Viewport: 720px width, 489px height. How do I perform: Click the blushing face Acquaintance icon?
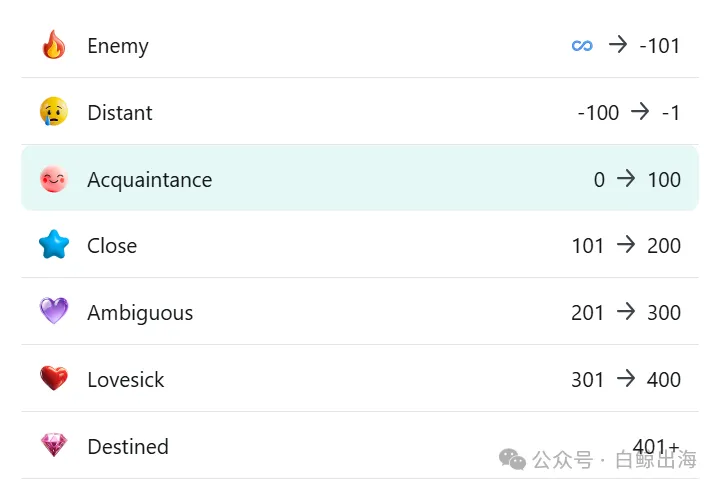54,179
